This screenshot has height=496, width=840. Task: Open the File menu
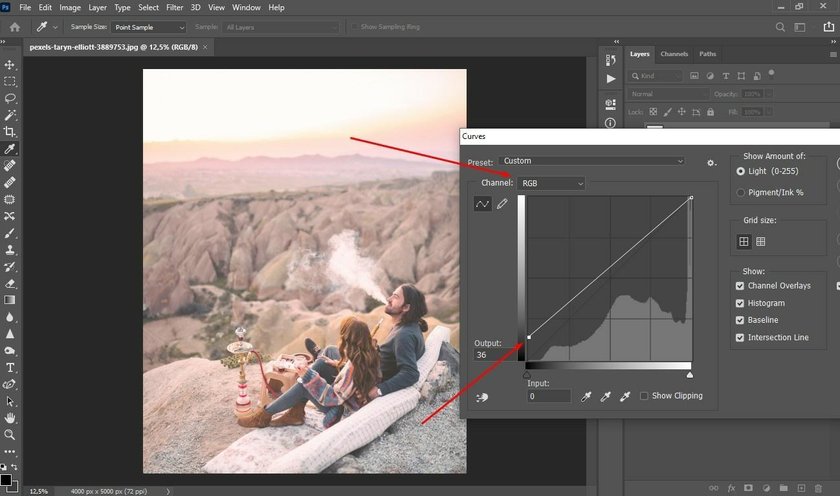[x=25, y=7]
